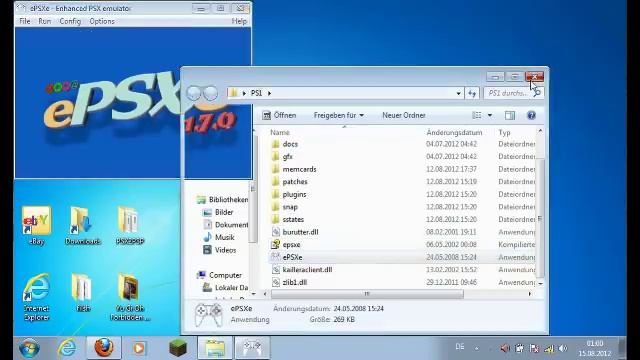Screen dimensions: 640x360
Task: Open Bibliotheken in navigation pane
Action: [x=228, y=200]
